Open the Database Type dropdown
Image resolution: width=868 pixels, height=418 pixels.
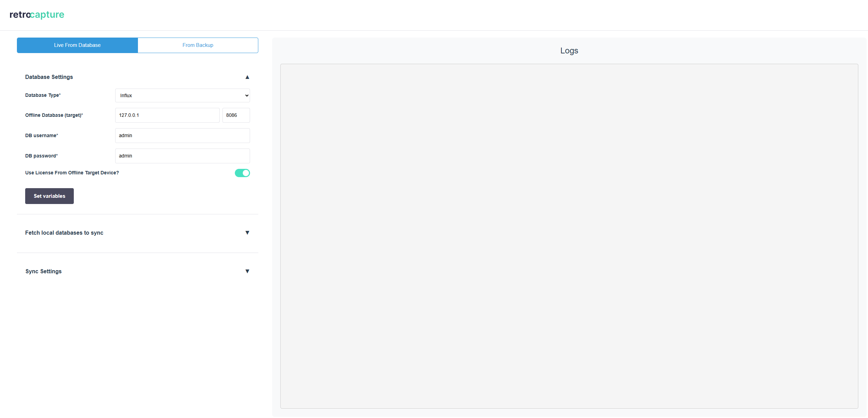coord(182,95)
